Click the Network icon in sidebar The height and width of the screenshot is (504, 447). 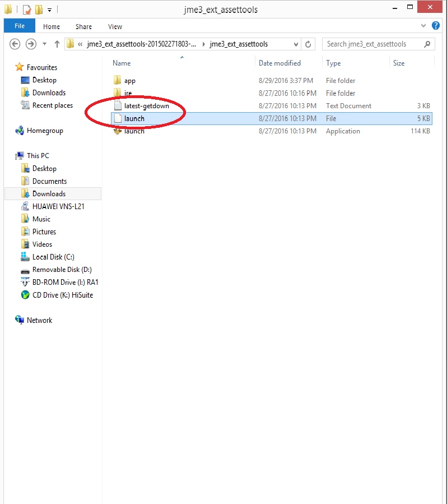point(20,320)
